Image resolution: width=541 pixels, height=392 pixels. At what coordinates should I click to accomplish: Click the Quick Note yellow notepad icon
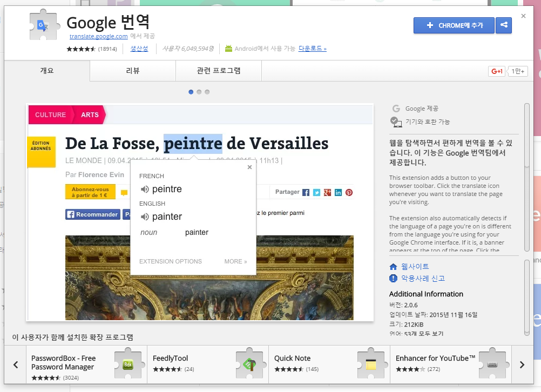click(x=371, y=364)
